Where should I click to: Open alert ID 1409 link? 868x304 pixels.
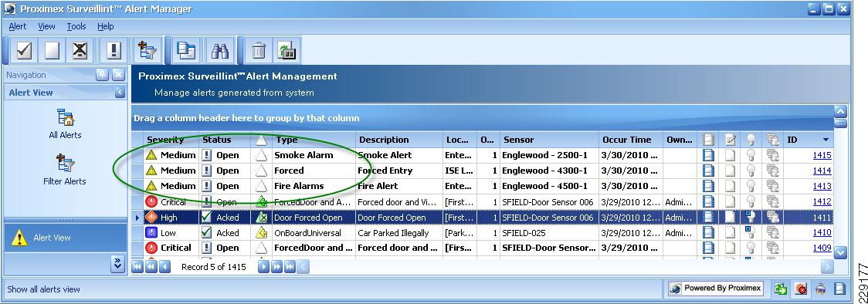pyautogui.click(x=822, y=248)
